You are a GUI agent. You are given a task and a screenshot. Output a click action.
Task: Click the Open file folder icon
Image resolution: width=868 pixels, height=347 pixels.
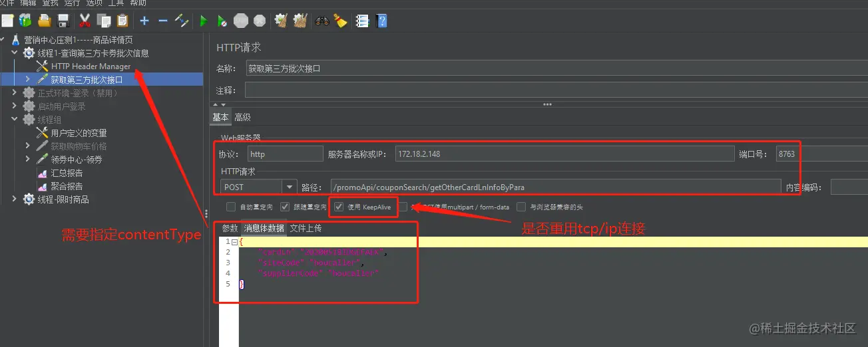tap(45, 21)
